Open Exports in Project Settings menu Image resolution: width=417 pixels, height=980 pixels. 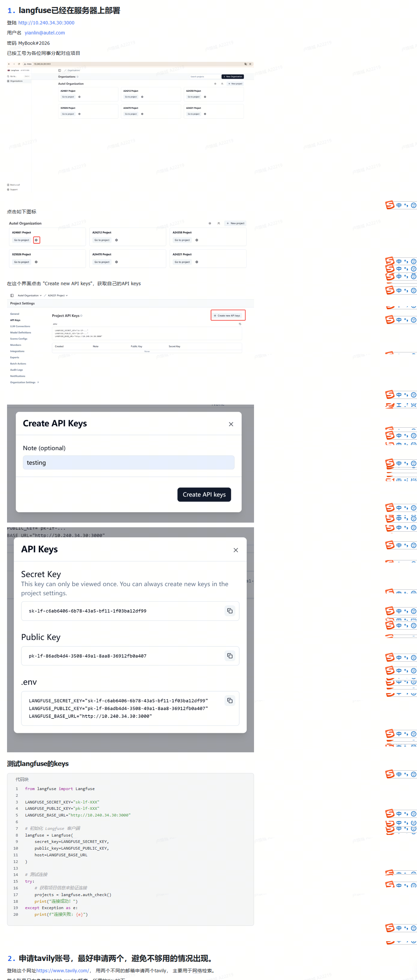[x=14, y=358]
